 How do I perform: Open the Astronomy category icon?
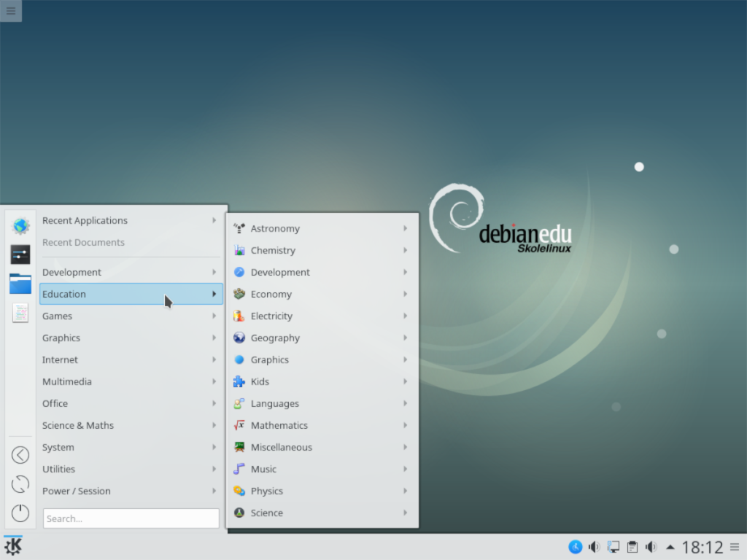(239, 228)
